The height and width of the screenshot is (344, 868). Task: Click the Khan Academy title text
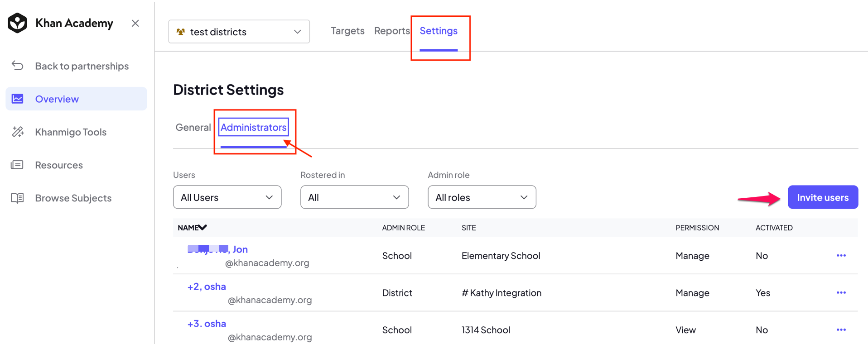tap(74, 23)
